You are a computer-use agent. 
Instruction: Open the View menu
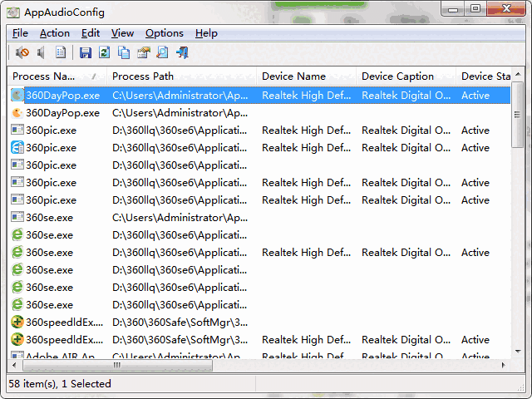[122, 33]
